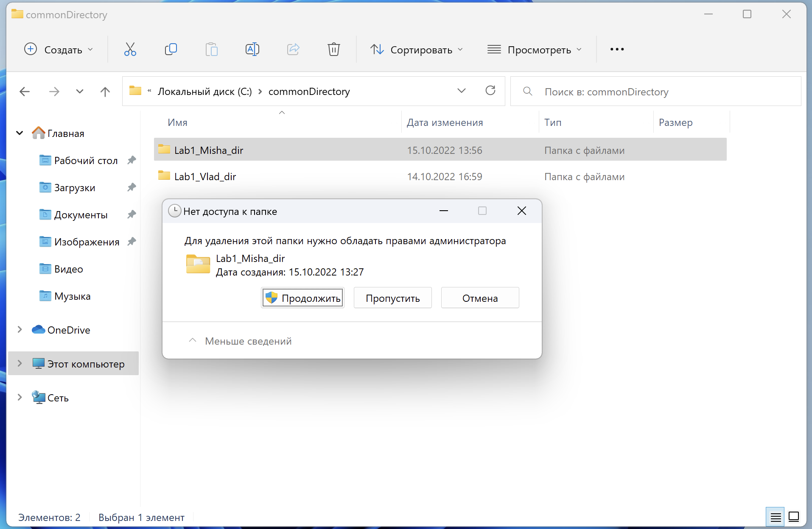Switch to large thumbnails view layout

tap(793, 517)
